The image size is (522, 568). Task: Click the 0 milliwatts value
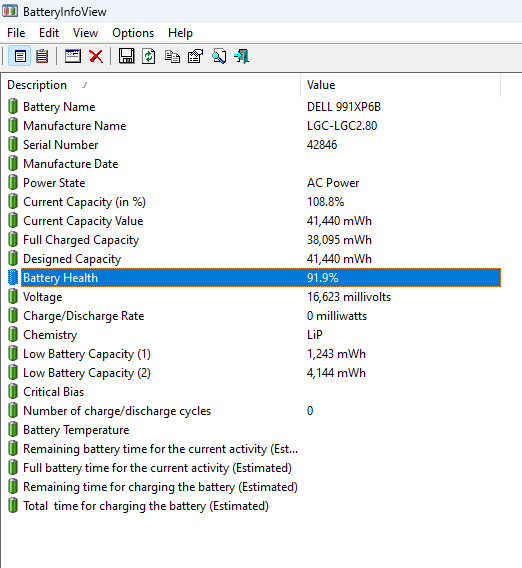coord(337,316)
